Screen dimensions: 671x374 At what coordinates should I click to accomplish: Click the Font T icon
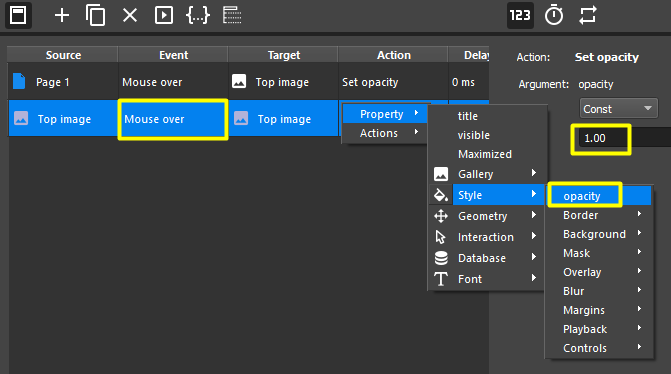pos(441,279)
